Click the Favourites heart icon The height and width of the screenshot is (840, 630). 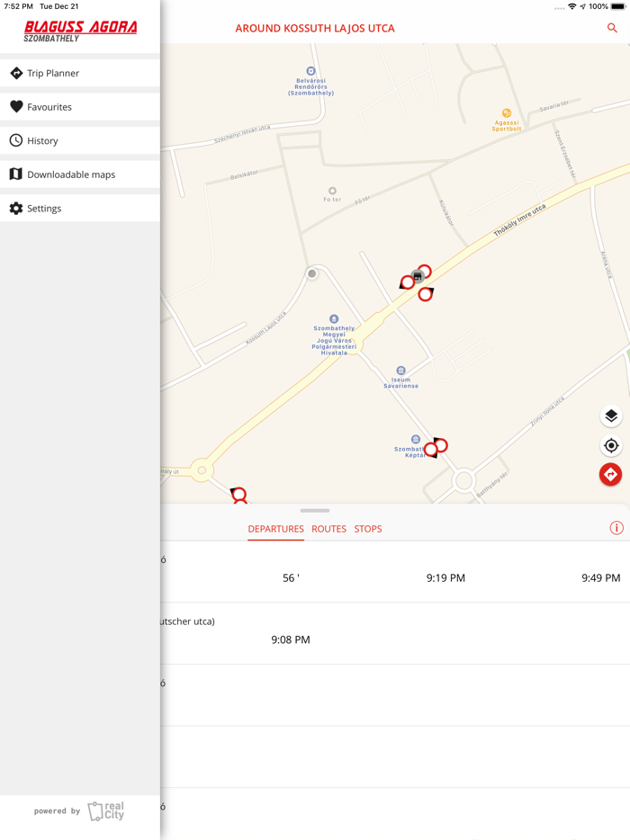click(x=16, y=107)
